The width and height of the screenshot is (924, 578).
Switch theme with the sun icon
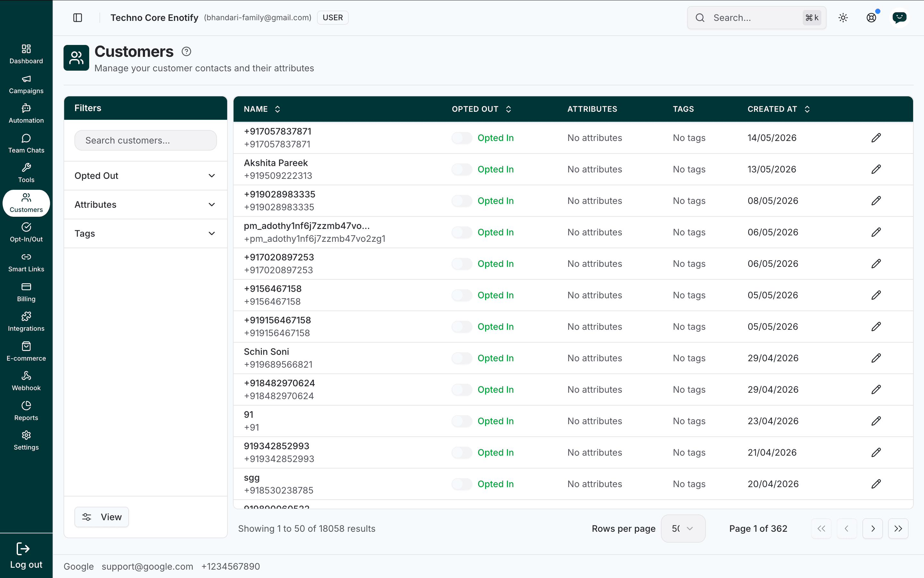(843, 18)
